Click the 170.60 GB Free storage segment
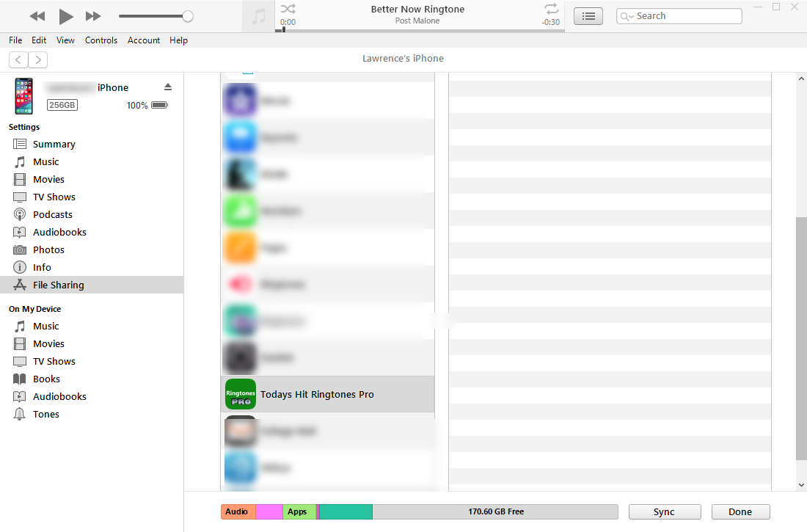The image size is (807, 532). [x=495, y=511]
